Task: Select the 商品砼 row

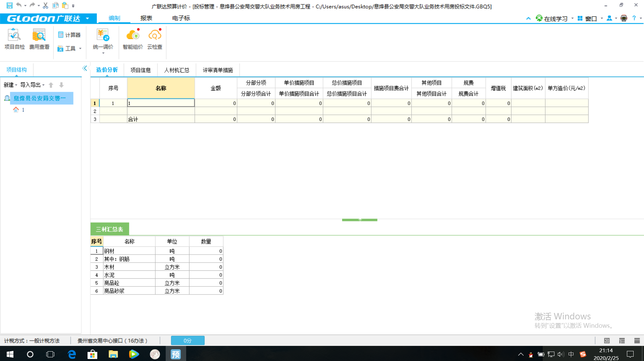Action: tap(157, 283)
